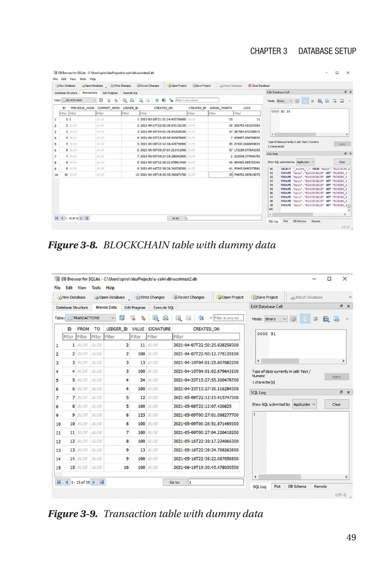Screen dimensions: 388x588
Task: Click clear sorting icon in TRANSACTIONS window
Action: [x=143, y=318]
